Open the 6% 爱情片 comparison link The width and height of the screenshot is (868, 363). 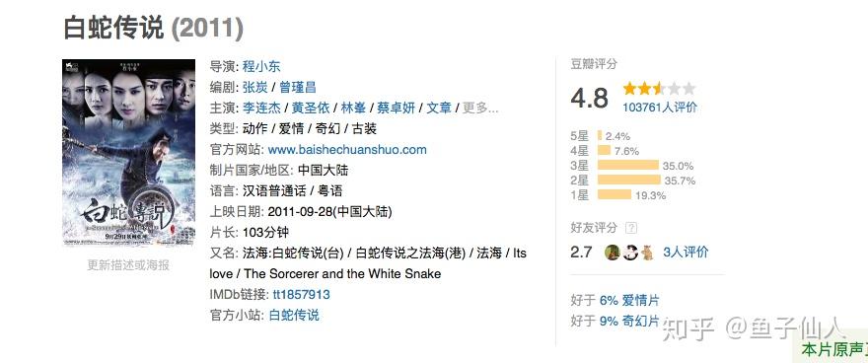point(629,301)
